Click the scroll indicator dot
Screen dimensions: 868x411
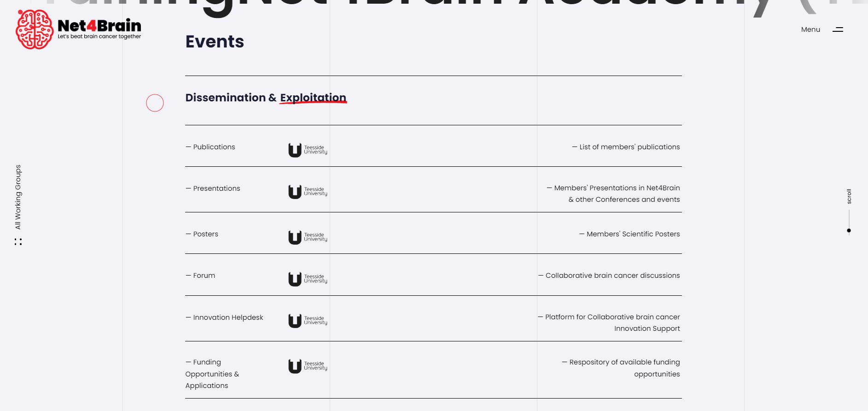pyautogui.click(x=849, y=230)
